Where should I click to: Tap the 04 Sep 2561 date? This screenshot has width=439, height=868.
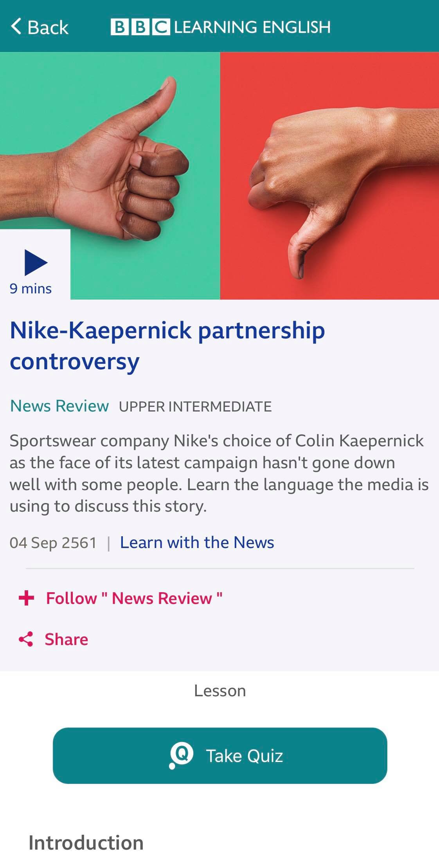pyautogui.click(x=53, y=543)
